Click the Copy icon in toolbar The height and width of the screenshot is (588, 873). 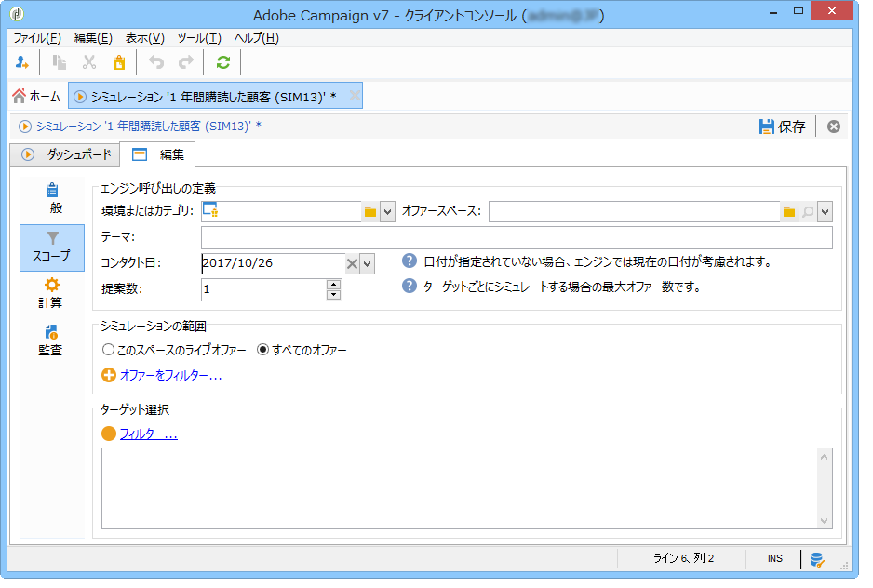click(x=59, y=62)
